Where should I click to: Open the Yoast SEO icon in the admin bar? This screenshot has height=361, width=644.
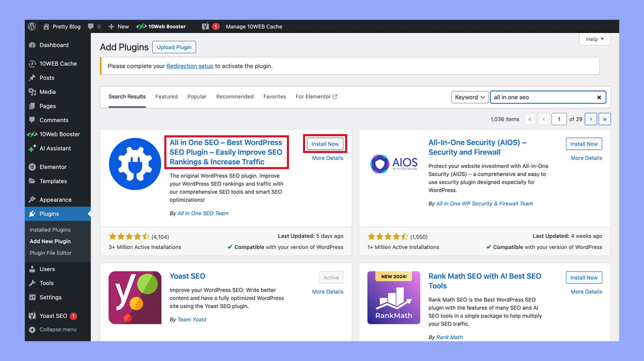click(205, 26)
